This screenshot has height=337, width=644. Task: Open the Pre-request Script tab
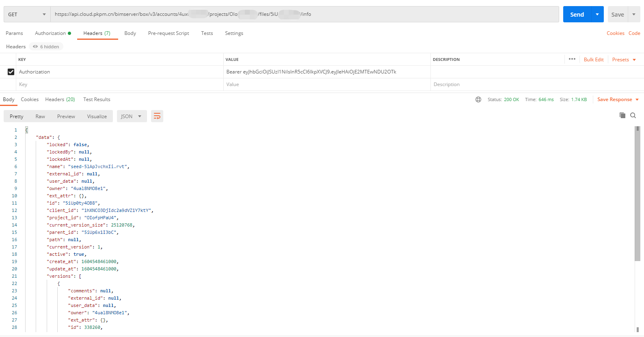(x=169, y=33)
